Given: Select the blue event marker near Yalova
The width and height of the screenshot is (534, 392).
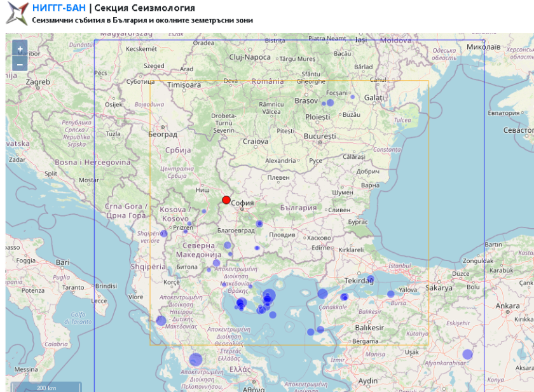Looking at the screenshot, I should tap(390, 294).
